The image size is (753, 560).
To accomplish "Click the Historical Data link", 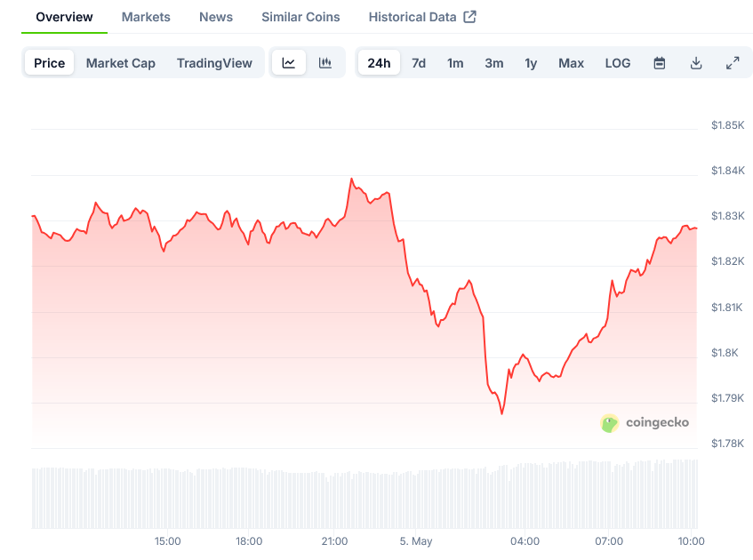I will click(413, 16).
